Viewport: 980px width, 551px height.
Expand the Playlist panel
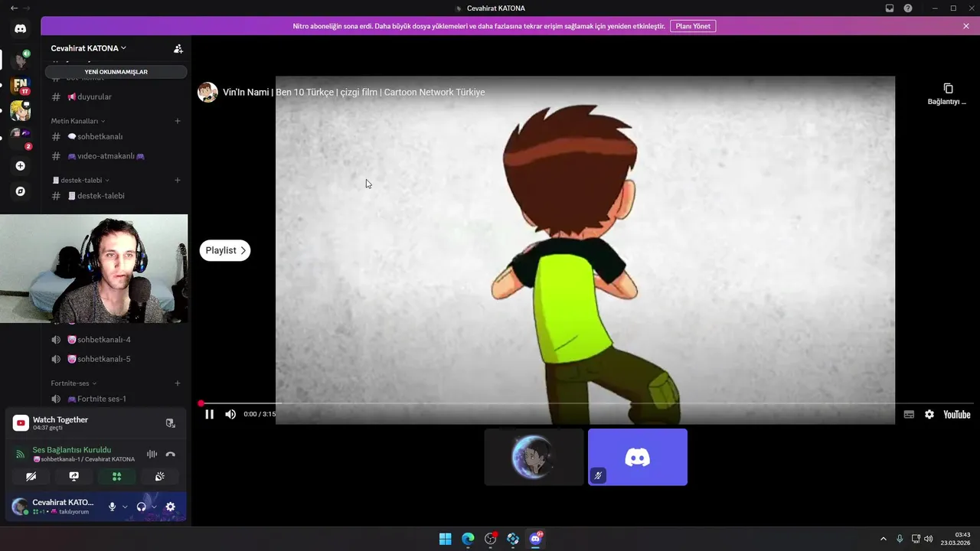[225, 250]
